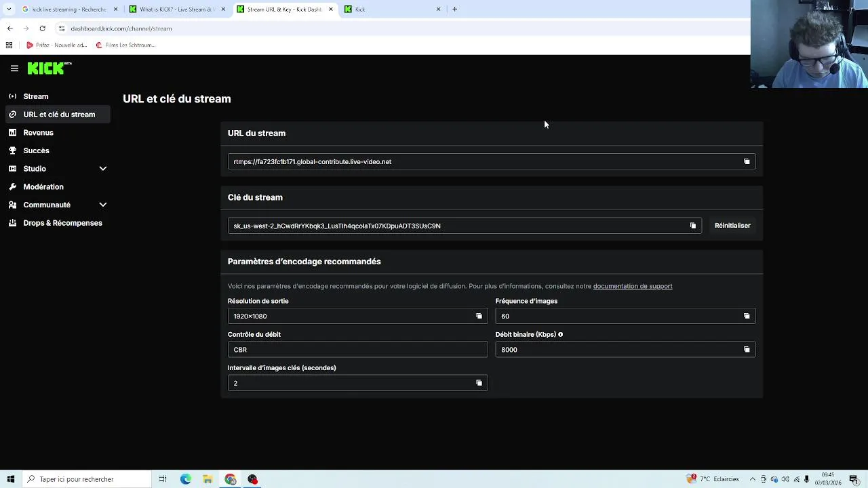Viewport: 868px width, 488px height.
Task: Open the hamburger menu next to Kick logo
Action: click(x=14, y=68)
